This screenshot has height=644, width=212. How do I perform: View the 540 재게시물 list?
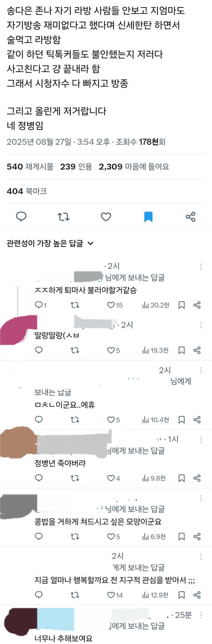(x=30, y=166)
